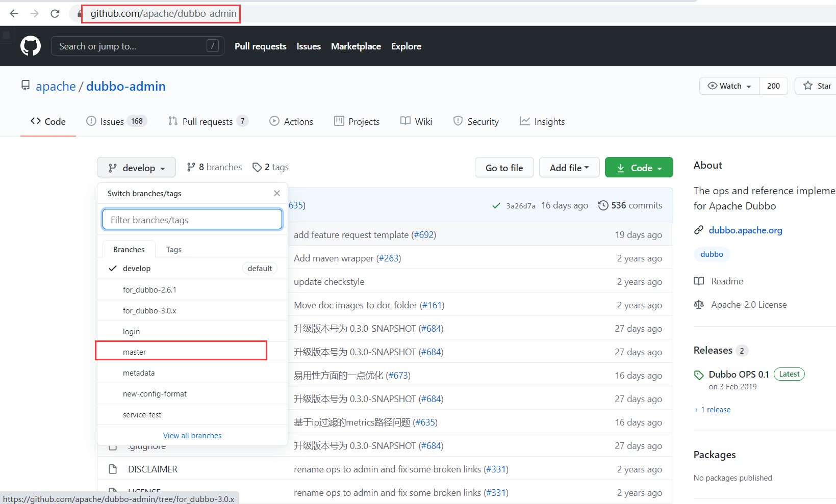Click the history clock icon by 536 commits

[603, 205]
